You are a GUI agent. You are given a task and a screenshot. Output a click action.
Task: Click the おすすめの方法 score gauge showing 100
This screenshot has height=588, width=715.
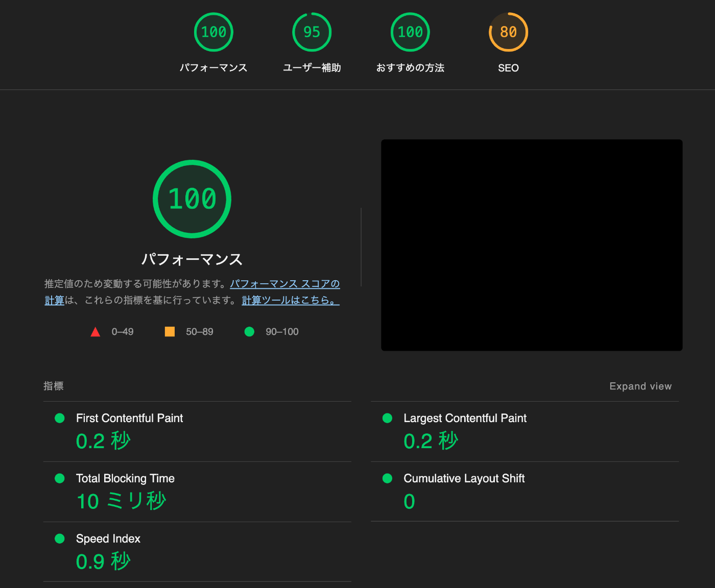(x=410, y=32)
